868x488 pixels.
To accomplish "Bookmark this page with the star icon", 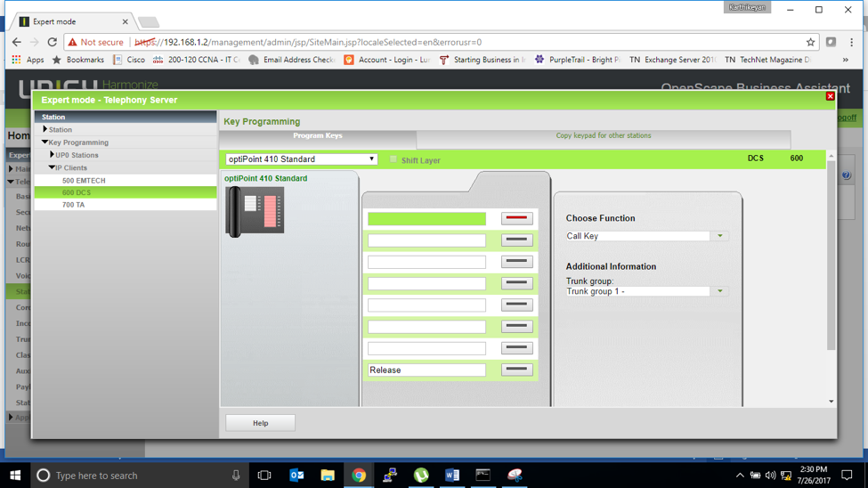I will point(810,42).
